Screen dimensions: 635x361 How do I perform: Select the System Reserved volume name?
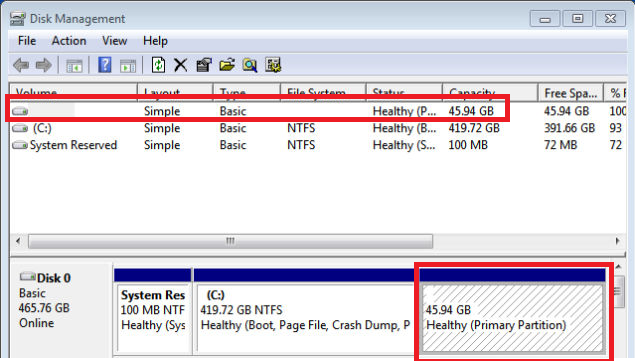point(73,145)
